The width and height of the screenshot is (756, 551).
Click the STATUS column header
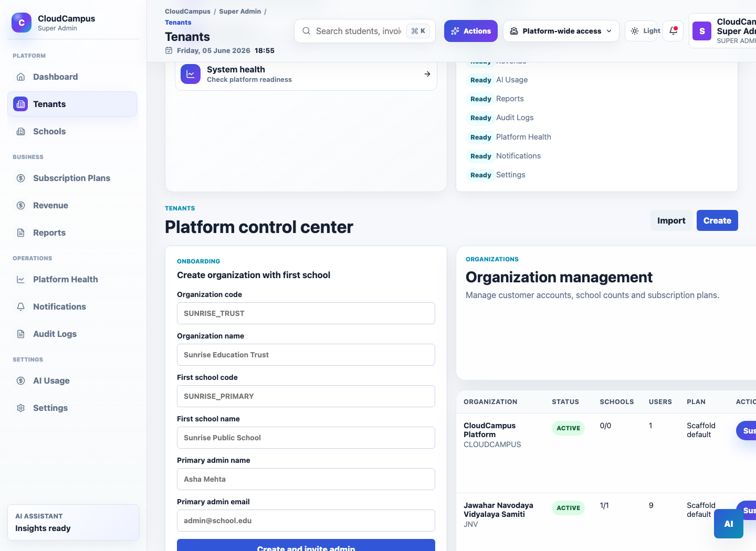pos(565,402)
